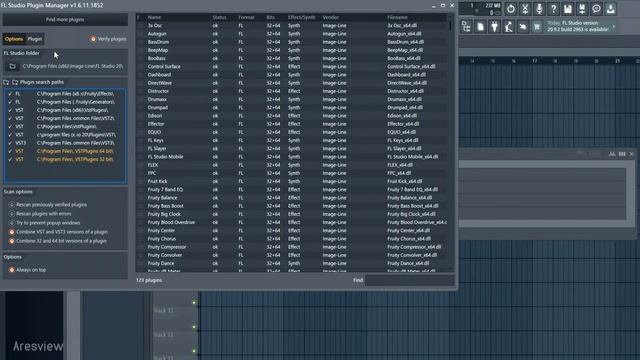
Task: Click the FL Studio render to audio icon
Action: click(x=582, y=9)
